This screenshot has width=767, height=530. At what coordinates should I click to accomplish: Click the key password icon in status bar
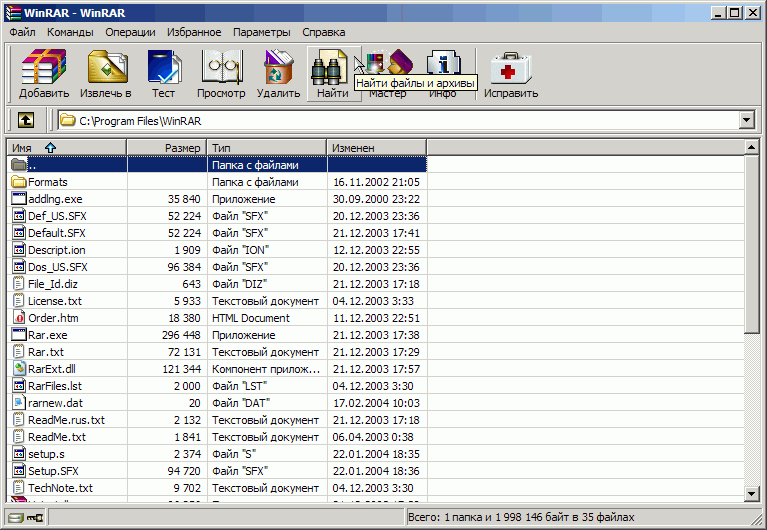(x=35, y=517)
